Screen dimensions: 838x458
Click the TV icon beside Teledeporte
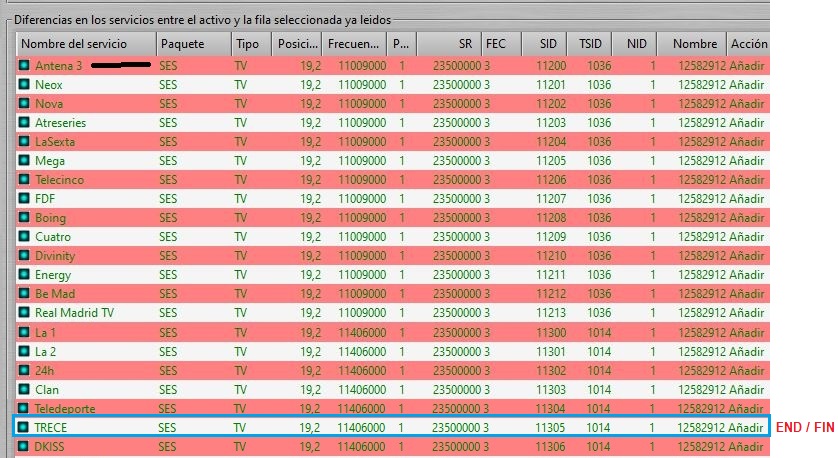tap(24, 408)
